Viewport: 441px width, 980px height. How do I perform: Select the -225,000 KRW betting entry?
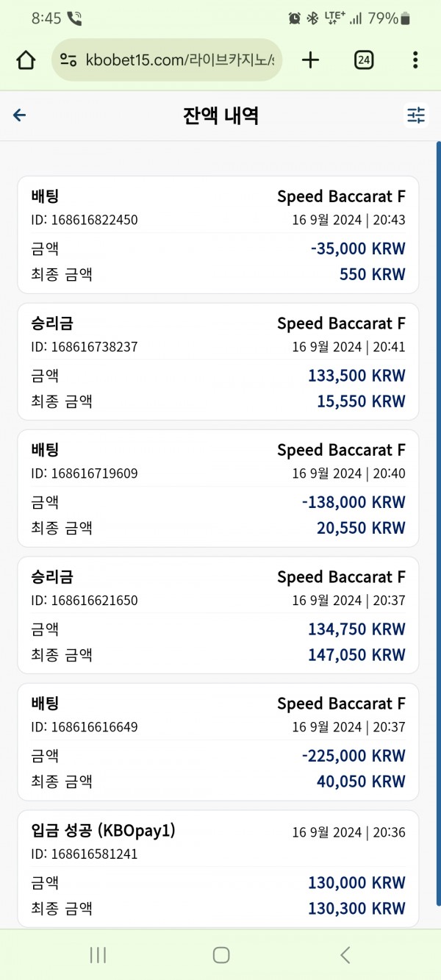tap(218, 743)
